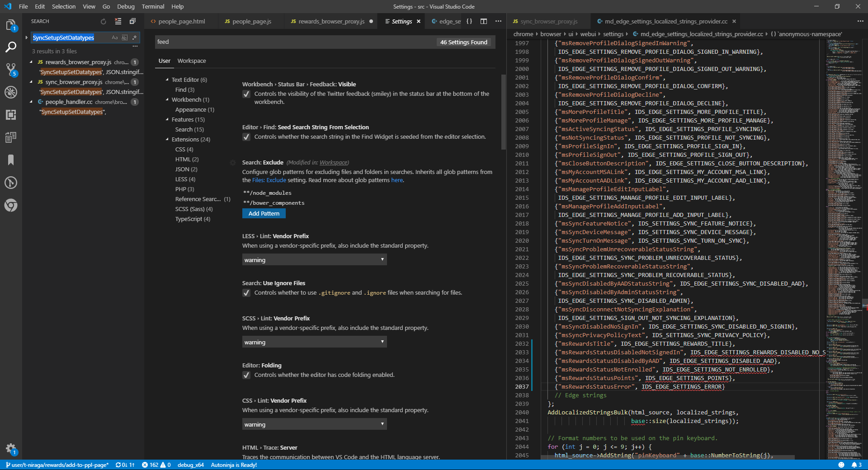868x470 pixels.
Task: Open the Workspace modified-in link
Action: tap(334, 163)
